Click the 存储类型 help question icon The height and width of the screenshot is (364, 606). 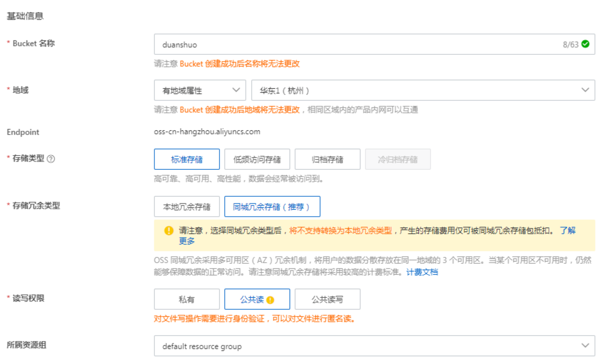(x=51, y=159)
